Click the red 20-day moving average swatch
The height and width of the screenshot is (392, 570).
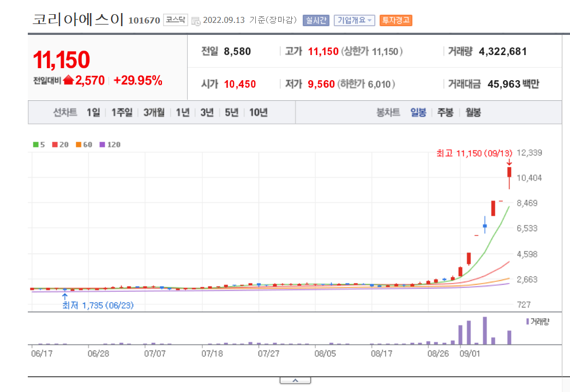coord(55,144)
